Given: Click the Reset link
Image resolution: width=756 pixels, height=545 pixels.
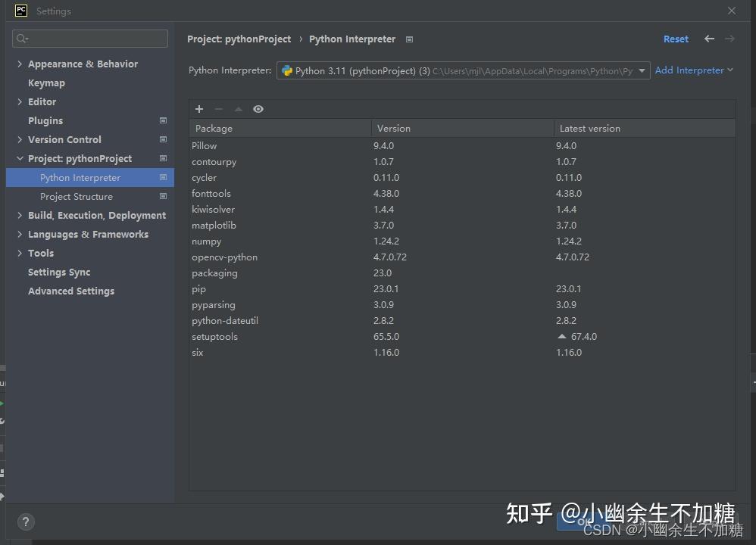Looking at the screenshot, I should pos(675,39).
